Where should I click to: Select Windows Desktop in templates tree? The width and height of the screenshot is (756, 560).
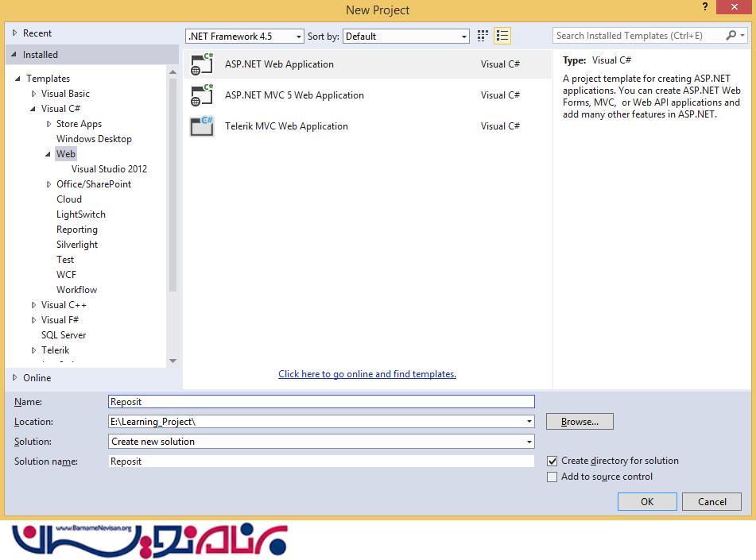94,139
